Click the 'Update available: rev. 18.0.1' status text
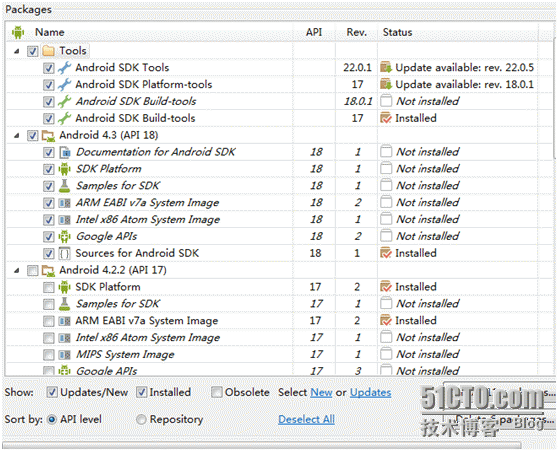This screenshot has width=558, height=451. (464, 84)
